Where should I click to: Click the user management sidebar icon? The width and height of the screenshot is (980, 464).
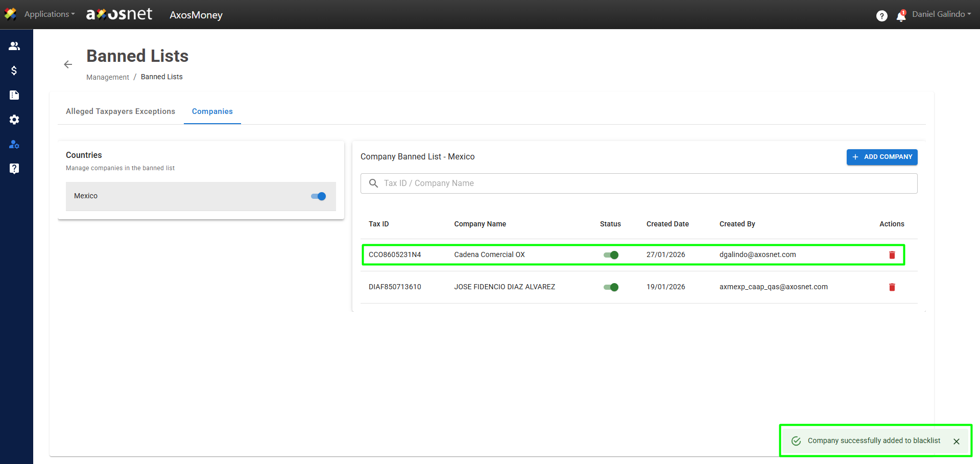coord(14,145)
